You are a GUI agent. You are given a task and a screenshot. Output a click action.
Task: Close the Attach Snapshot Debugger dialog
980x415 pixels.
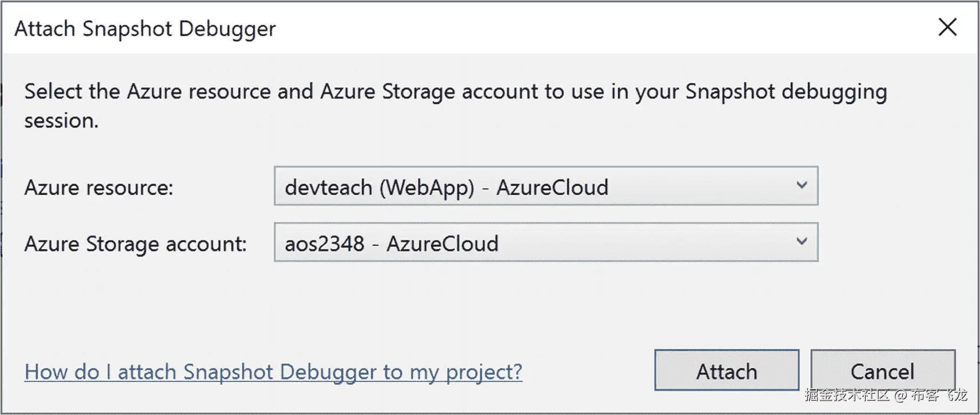(947, 27)
